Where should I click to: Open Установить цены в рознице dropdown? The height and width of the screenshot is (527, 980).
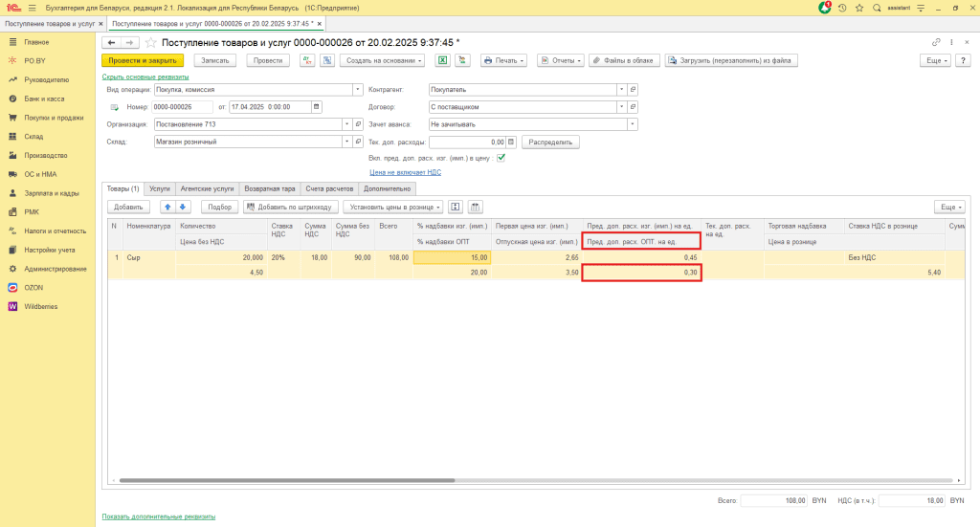[x=393, y=207]
